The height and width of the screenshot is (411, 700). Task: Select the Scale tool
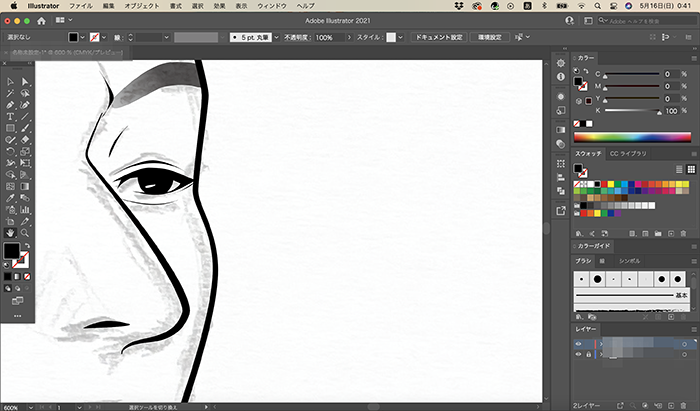(x=25, y=151)
